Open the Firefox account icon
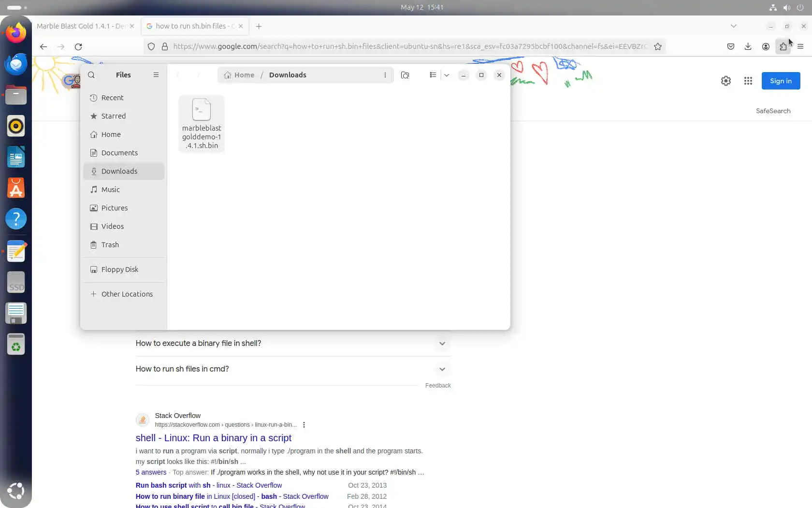812x508 pixels. pos(766,46)
